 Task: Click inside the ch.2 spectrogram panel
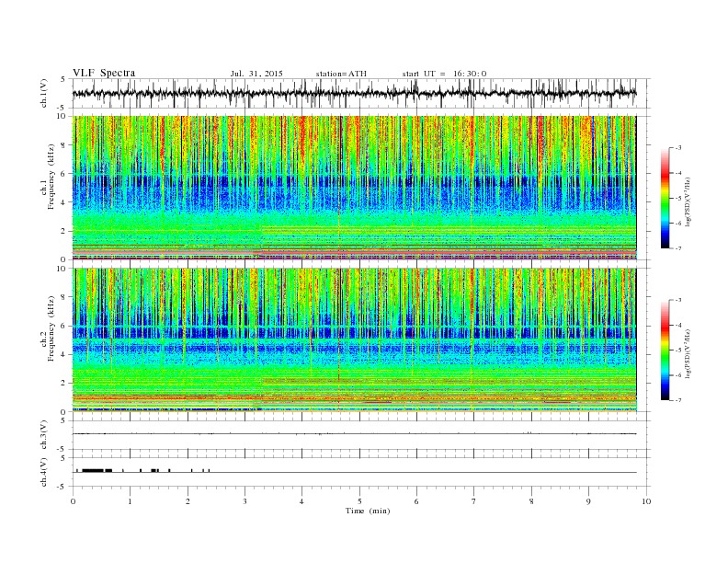[x=354, y=339]
